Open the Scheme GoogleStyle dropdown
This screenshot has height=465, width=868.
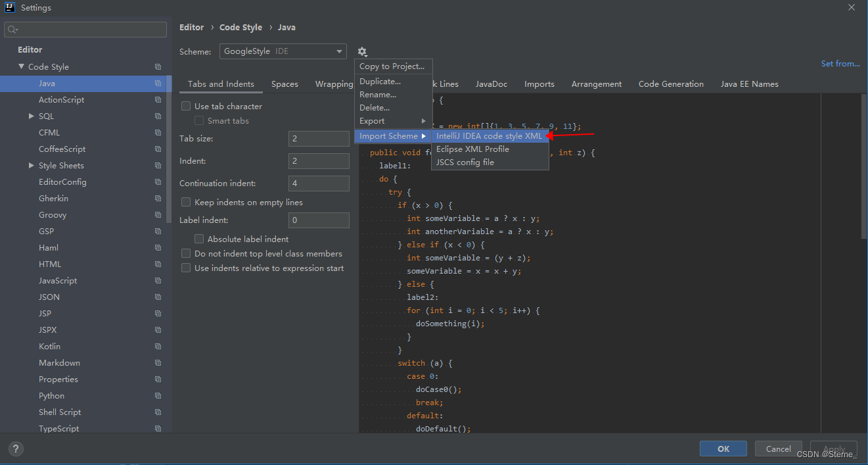point(283,51)
